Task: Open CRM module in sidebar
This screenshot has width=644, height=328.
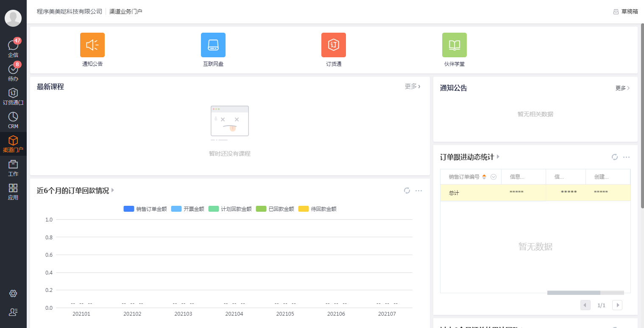Action: pyautogui.click(x=13, y=120)
